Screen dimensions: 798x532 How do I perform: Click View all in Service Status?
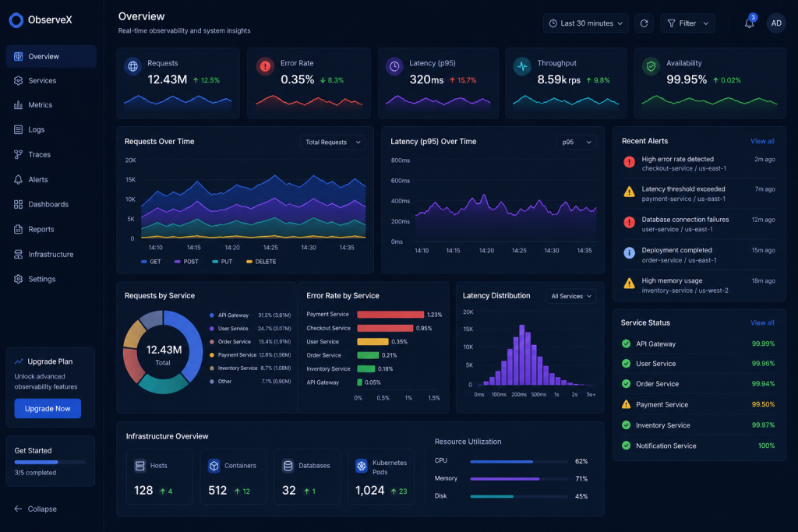(762, 322)
